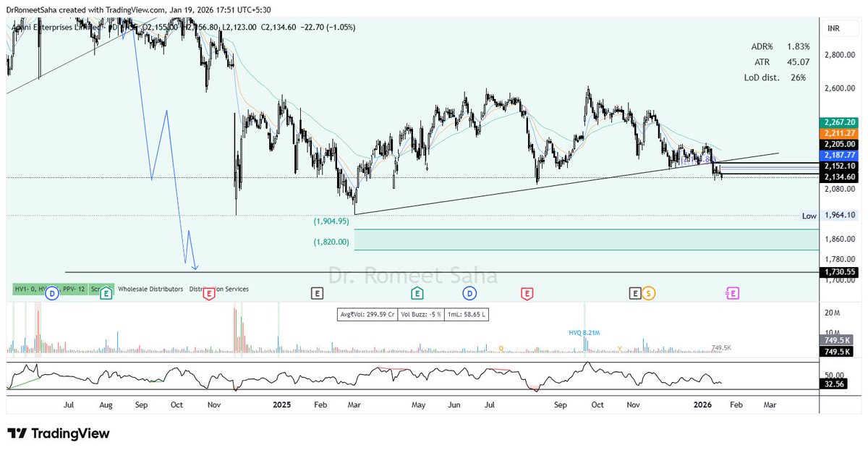Click the upcoming earnings badge on the timeline
Image resolution: width=868 pixels, height=453 pixels.
pyautogui.click(x=732, y=293)
